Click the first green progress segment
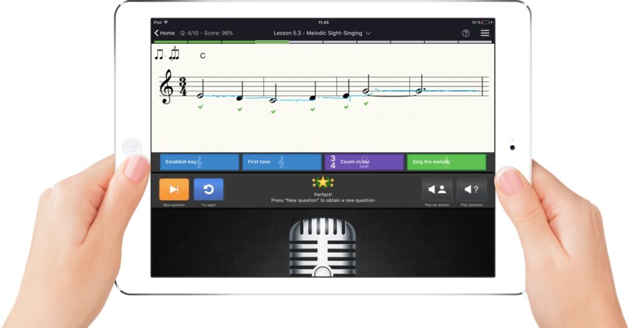The width and height of the screenshot is (644, 328). point(170,42)
